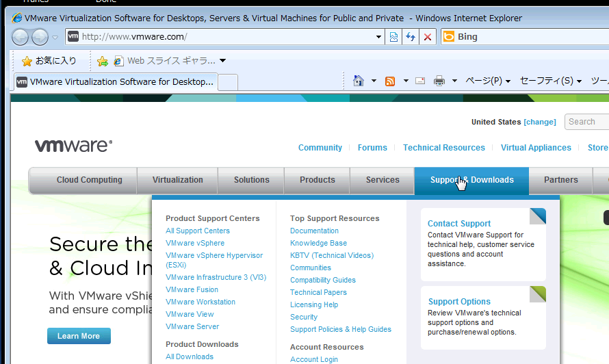
Task: Open the Account Login link
Action: coord(314,360)
